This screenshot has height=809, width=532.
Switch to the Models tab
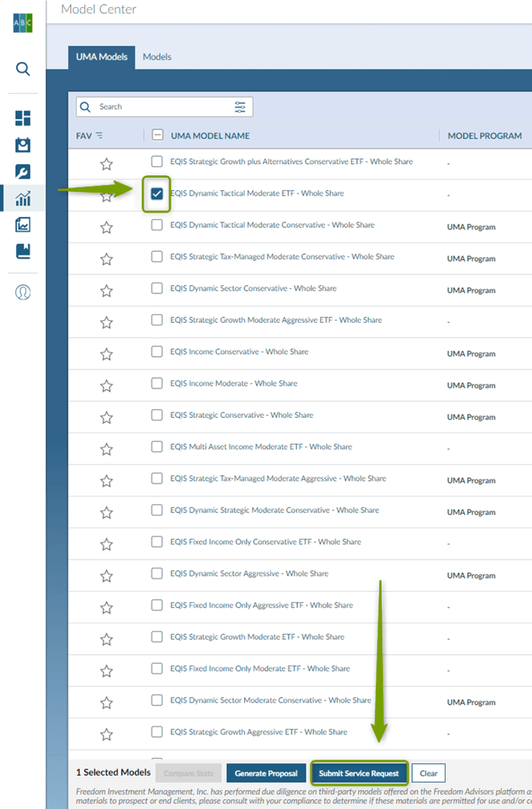click(x=157, y=57)
